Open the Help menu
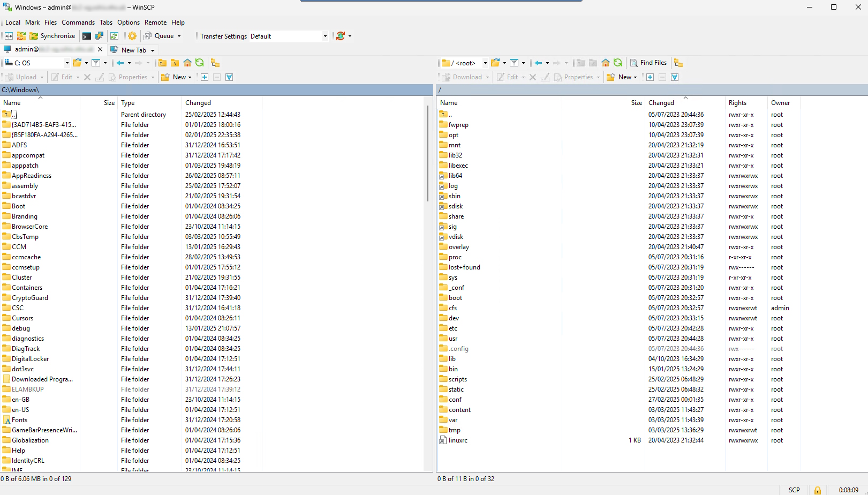868x495 pixels. click(x=178, y=22)
